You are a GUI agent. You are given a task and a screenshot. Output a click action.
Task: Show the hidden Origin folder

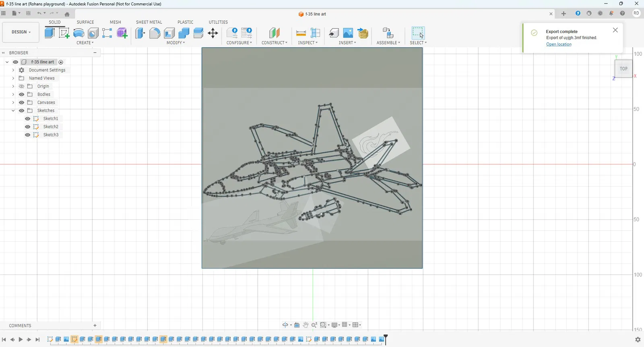coord(22,86)
